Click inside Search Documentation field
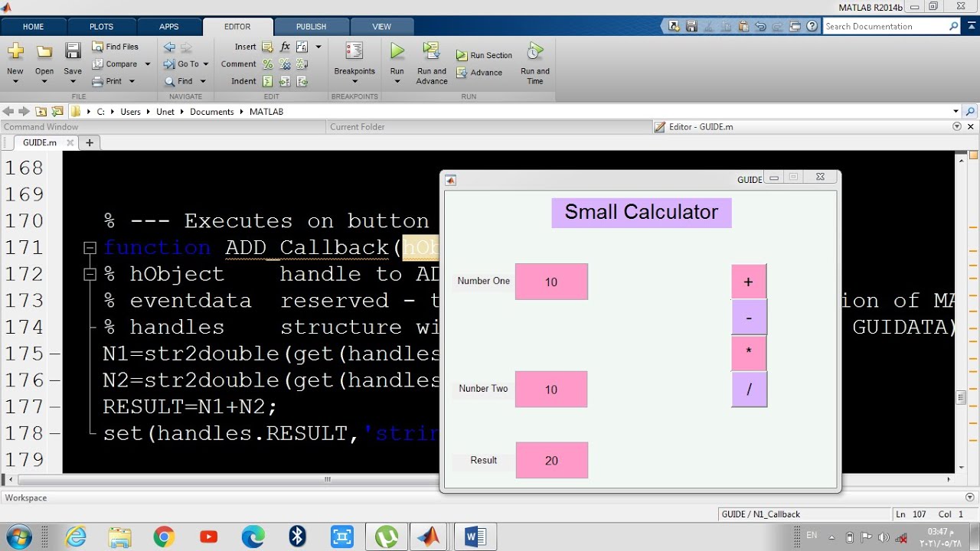 (886, 26)
